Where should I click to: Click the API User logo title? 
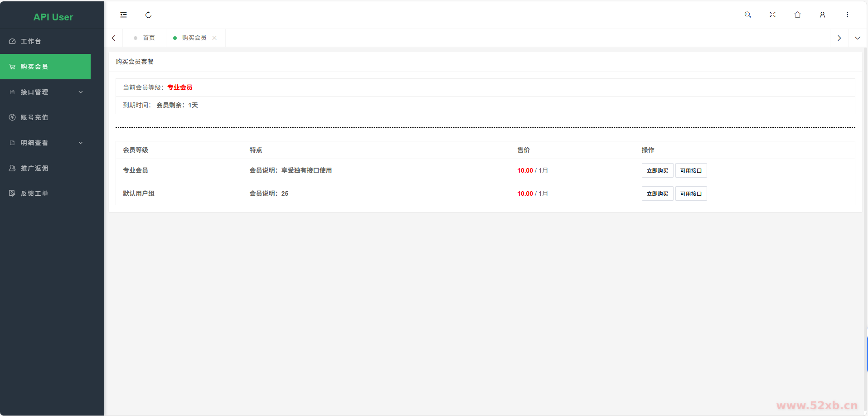(53, 17)
